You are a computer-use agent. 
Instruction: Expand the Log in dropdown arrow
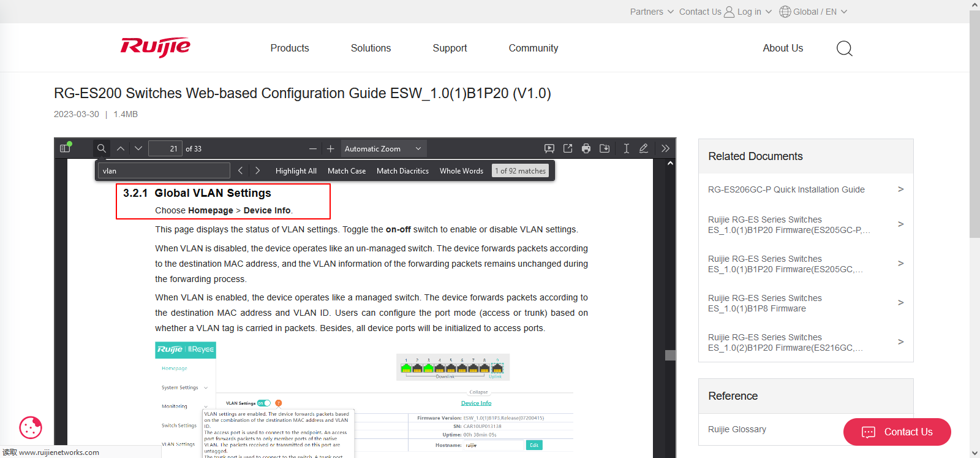[769, 12]
